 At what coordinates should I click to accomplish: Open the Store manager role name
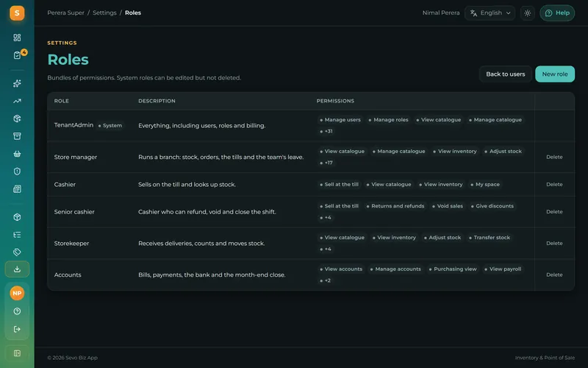pos(76,157)
